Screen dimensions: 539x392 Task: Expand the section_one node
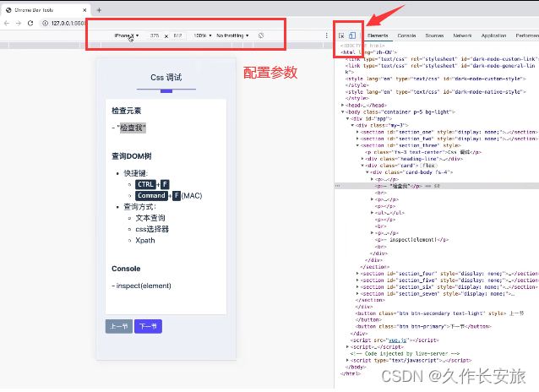(x=357, y=132)
